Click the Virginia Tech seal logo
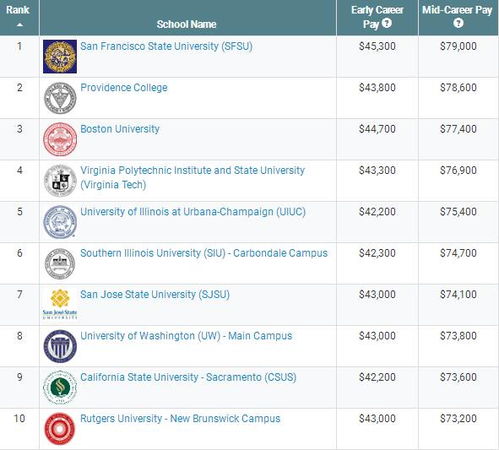The height and width of the screenshot is (450, 499). [x=60, y=181]
